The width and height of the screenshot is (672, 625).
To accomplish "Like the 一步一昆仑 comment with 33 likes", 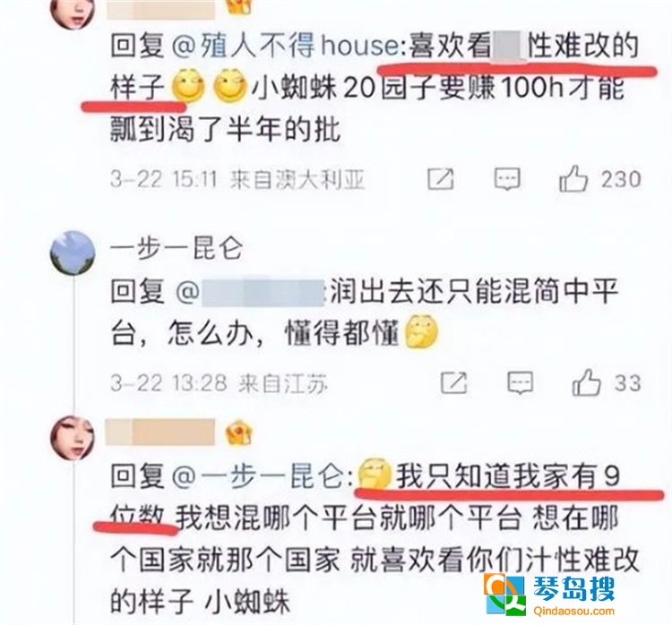I will pyautogui.click(x=586, y=382).
